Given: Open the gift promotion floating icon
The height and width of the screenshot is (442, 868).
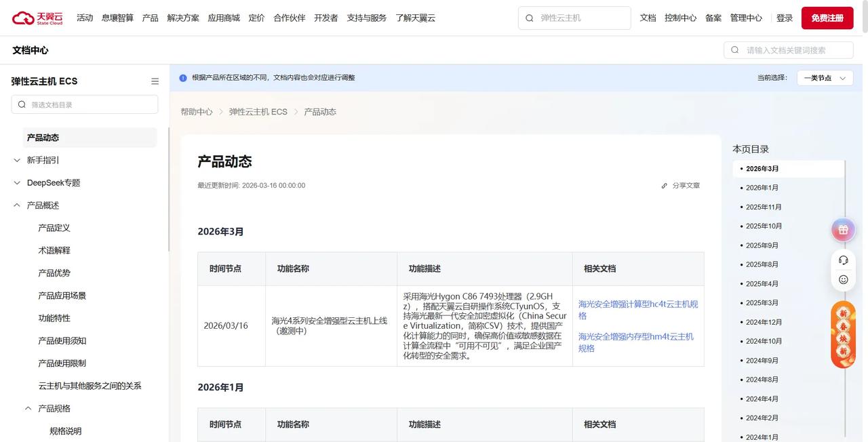Looking at the screenshot, I should [843, 229].
